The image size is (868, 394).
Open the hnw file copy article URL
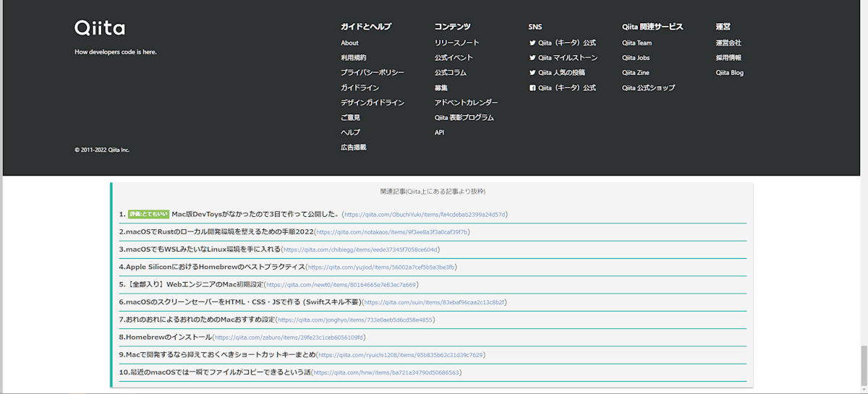386,373
